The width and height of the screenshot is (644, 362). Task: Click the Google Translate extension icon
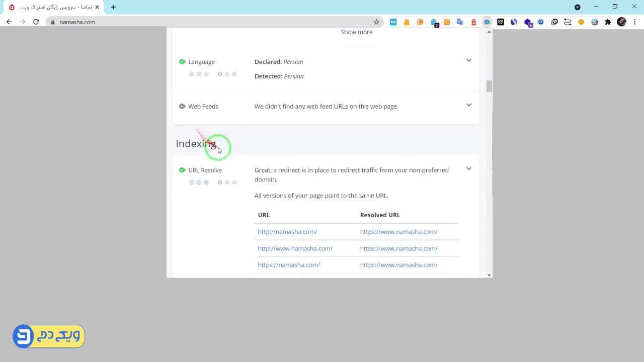tap(460, 22)
